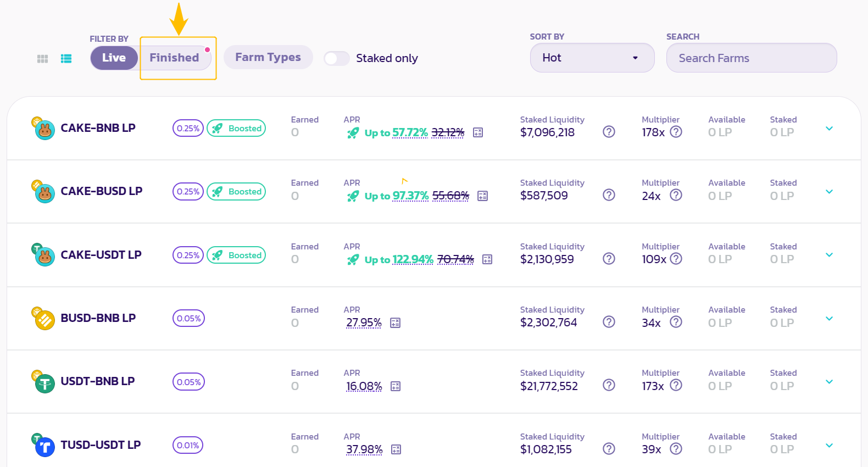Click the 0.01% fee tag on TUSD-USDT LP
This screenshot has height=467, width=868.
(188, 445)
